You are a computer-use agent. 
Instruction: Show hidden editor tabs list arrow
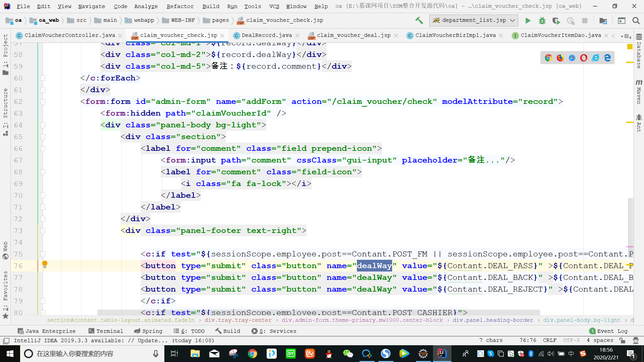pos(613,36)
